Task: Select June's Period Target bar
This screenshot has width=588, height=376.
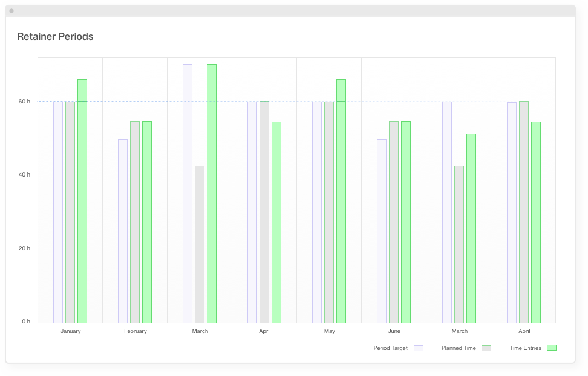Action: 382,232
